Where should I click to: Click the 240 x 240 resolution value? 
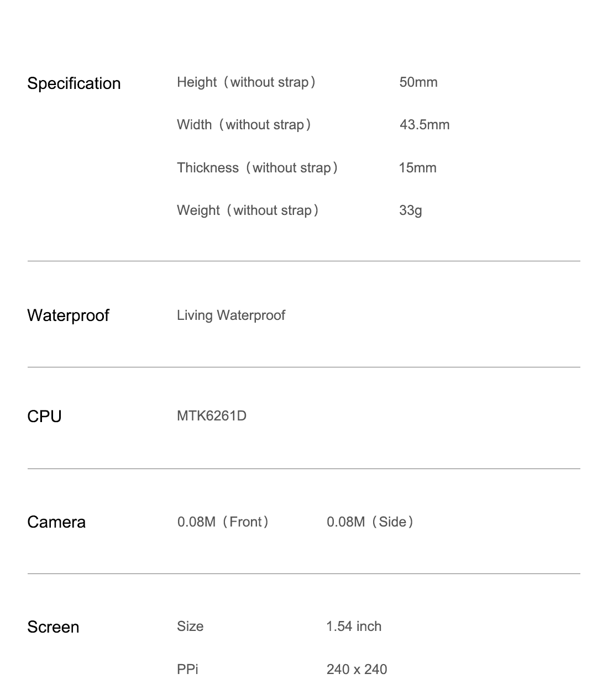[x=357, y=670]
